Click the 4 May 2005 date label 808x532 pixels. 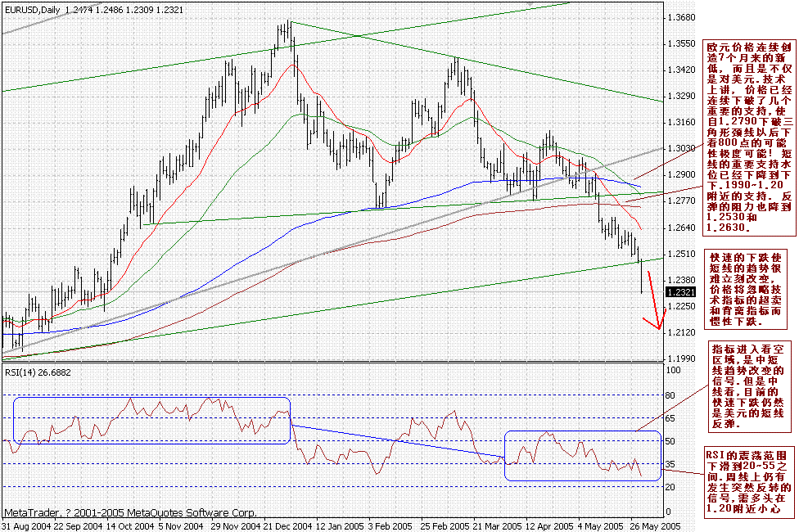point(600,527)
